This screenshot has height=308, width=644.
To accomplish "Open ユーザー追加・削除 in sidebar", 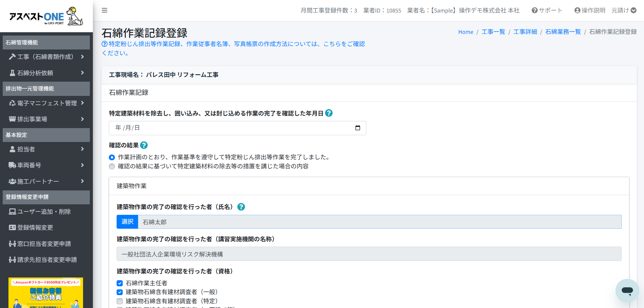I will click(44, 212).
